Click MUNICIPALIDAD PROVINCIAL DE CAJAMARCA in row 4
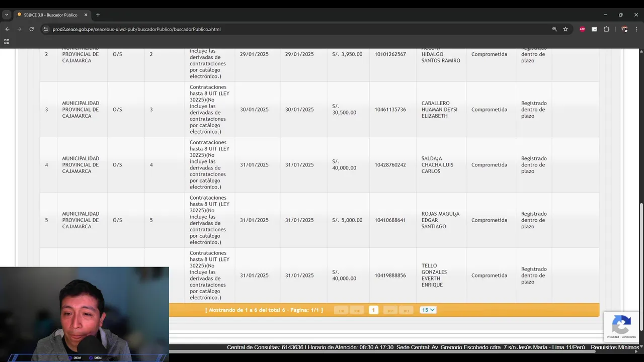The width and height of the screenshot is (644, 362). pos(80,165)
